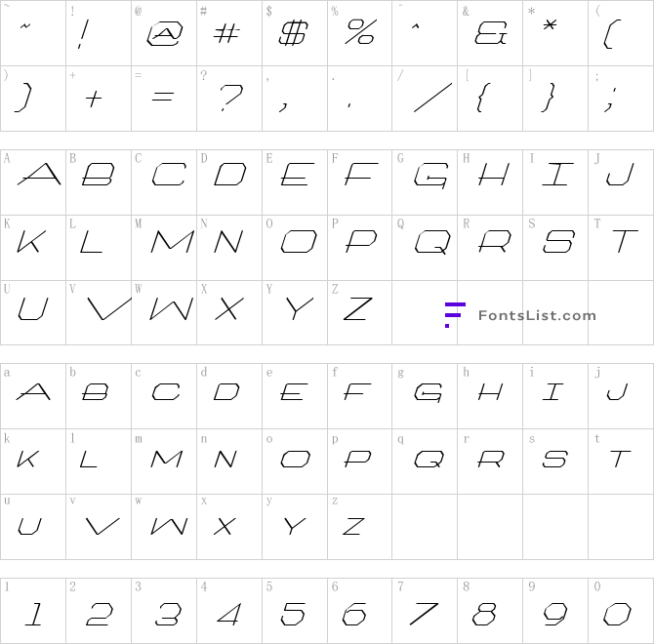Click the lowercase m glyph preview
Screen dimensions: 654x644
pyautogui.click(x=166, y=460)
